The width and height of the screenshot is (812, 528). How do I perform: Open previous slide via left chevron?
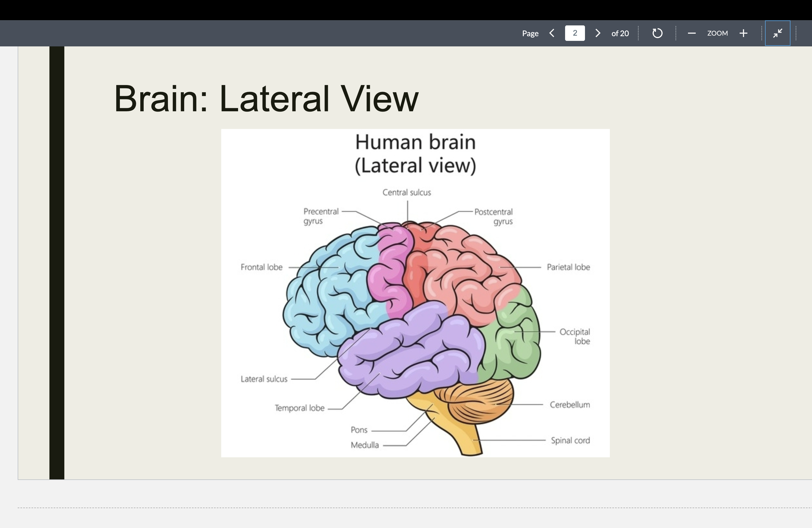tap(551, 33)
